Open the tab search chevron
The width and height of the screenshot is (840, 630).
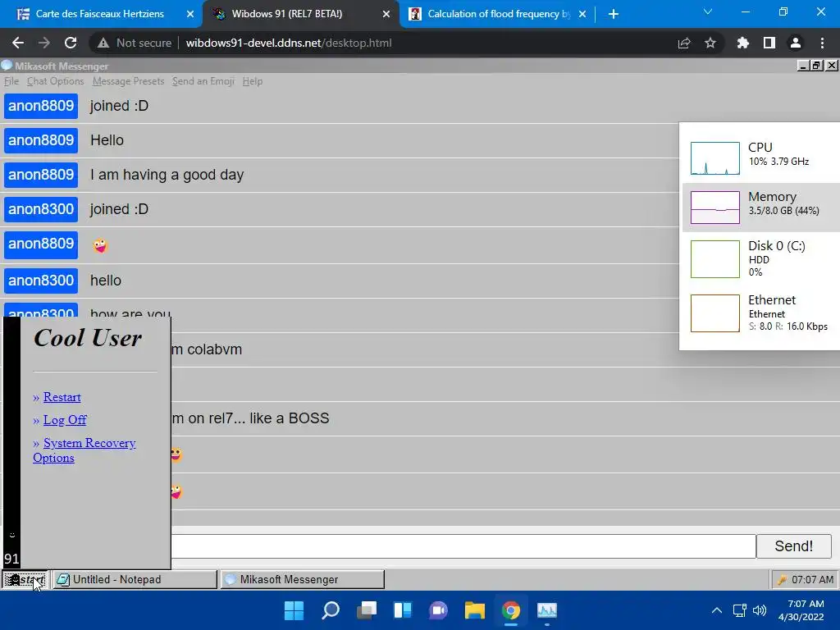[x=708, y=11]
